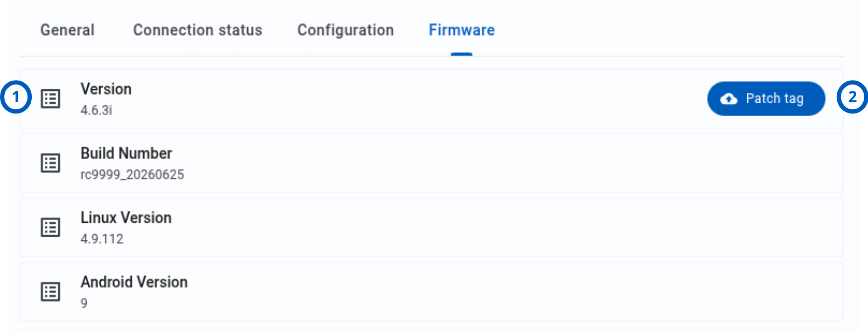This screenshot has width=868, height=333.
Task: Click the build value rc9999_20260625
Action: tap(132, 175)
